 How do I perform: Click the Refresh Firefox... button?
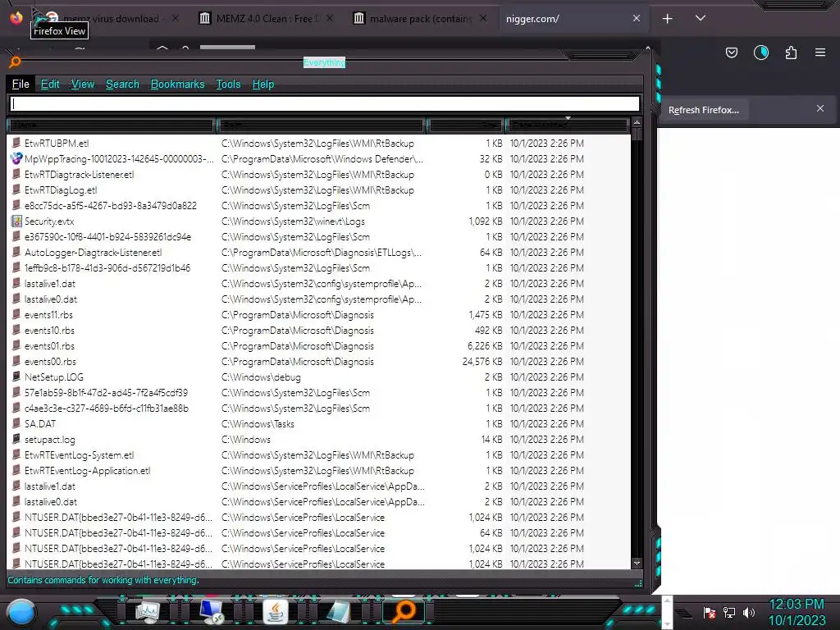[703, 110]
